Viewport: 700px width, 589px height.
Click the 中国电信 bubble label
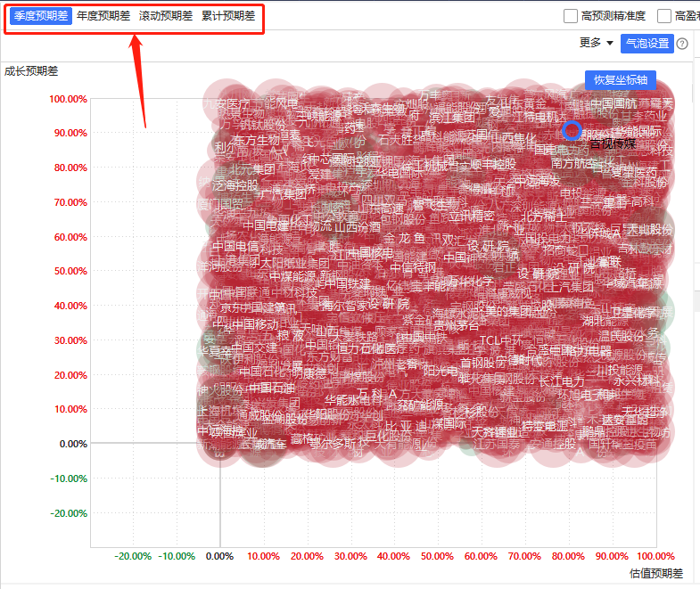click(235, 246)
